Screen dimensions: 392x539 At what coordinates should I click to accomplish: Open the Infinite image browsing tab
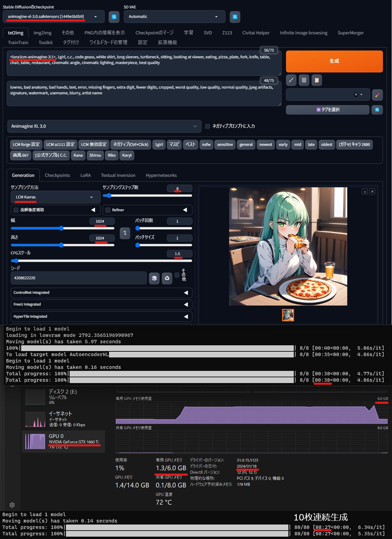coord(304,33)
